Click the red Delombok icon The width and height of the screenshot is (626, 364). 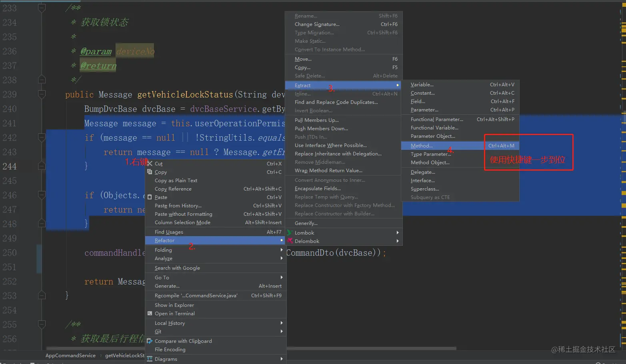290,241
